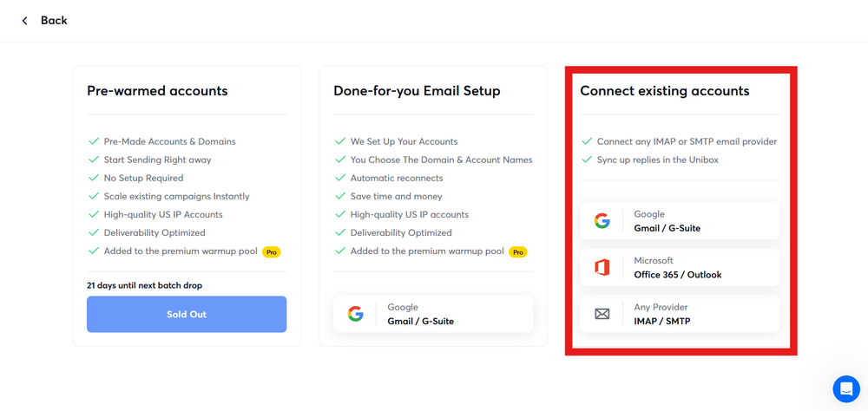Click the envelope icon for Any Provider
The height and width of the screenshot is (411, 868).
pyautogui.click(x=602, y=314)
